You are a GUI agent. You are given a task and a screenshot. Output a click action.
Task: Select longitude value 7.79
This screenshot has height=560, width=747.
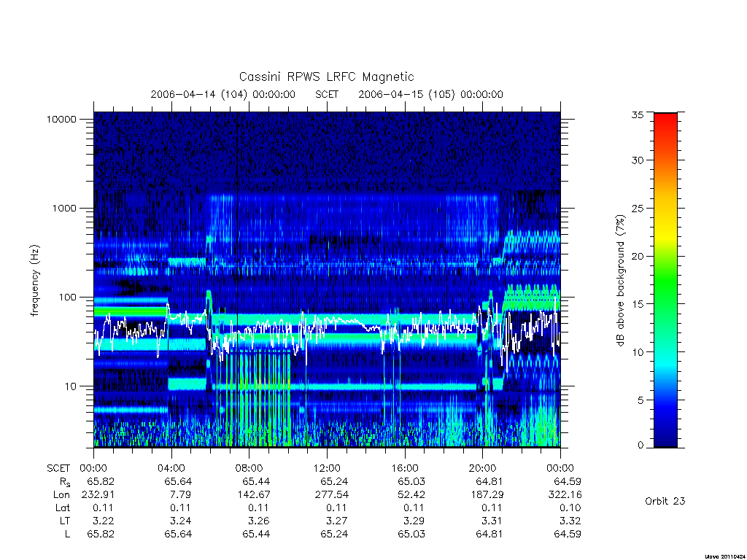pyautogui.click(x=181, y=495)
